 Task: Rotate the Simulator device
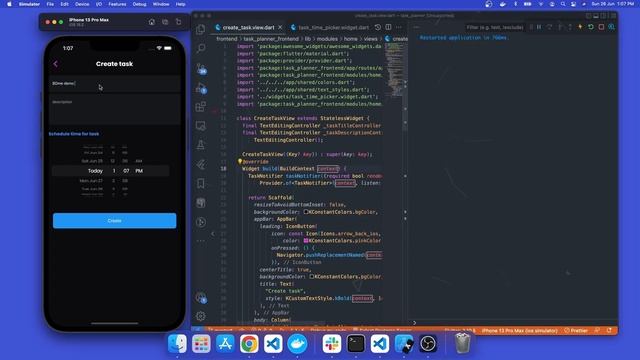point(178,22)
